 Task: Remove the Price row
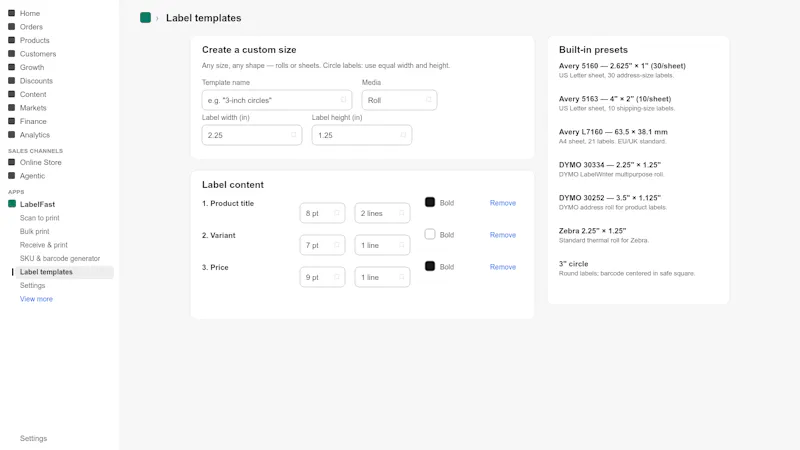pyautogui.click(x=503, y=267)
